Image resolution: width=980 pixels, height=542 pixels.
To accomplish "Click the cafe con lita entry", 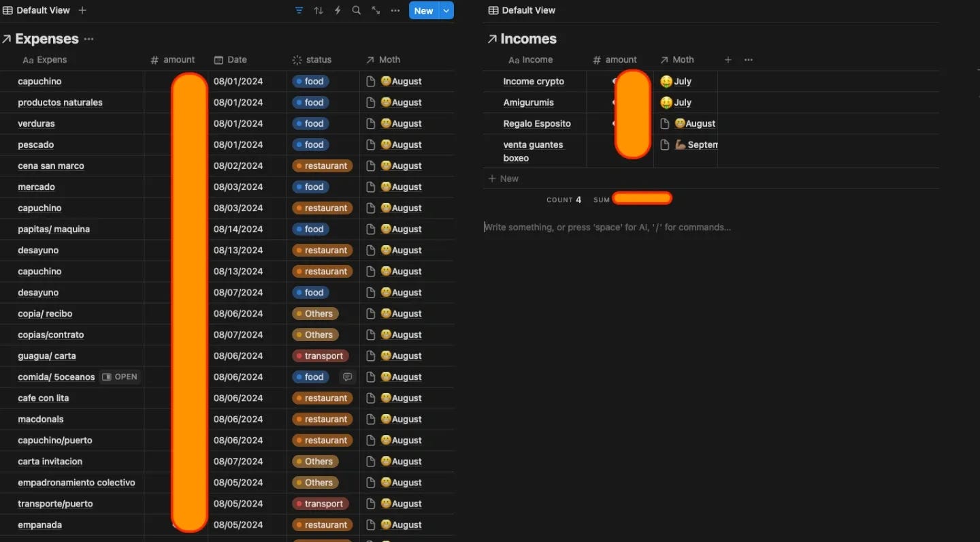I will click(44, 398).
